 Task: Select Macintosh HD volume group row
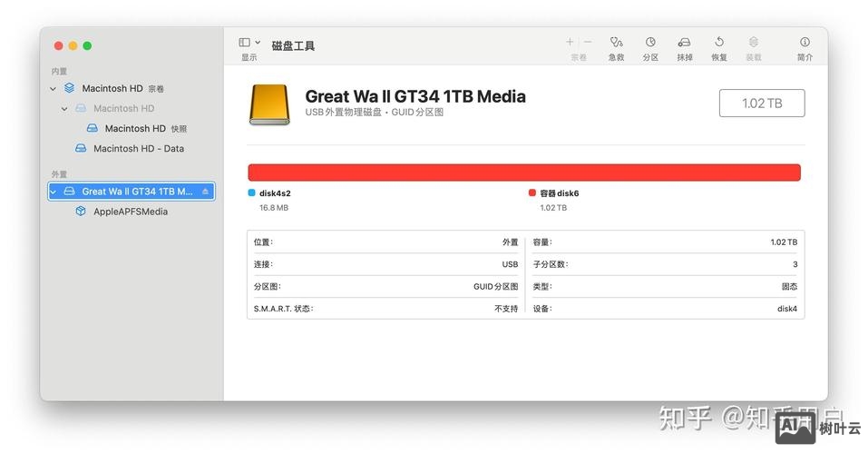click(x=131, y=88)
